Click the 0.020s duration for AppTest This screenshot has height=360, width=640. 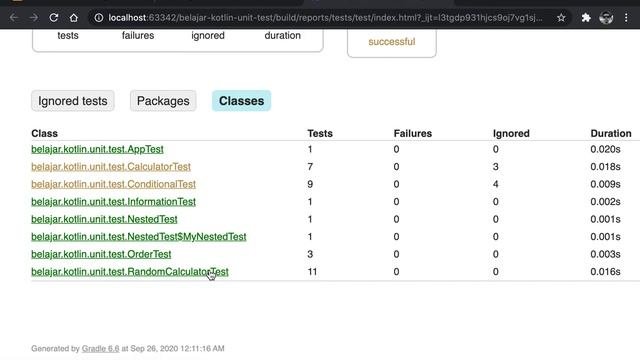(x=605, y=149)
